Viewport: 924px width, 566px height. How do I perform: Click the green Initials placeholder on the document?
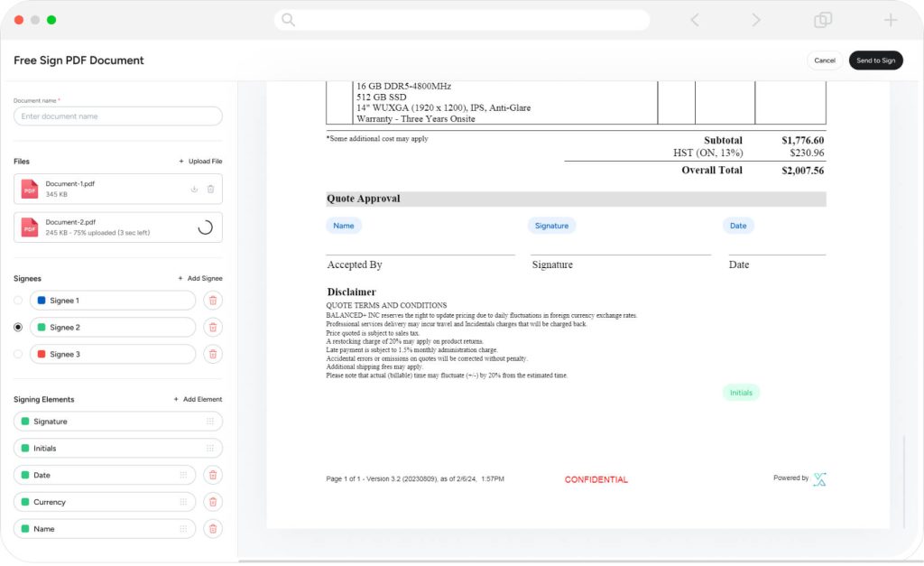point(741,393)
